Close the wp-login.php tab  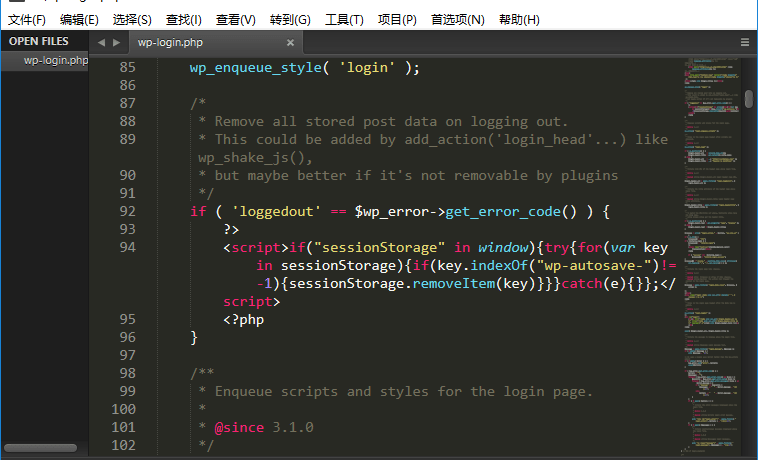(290, 43)
